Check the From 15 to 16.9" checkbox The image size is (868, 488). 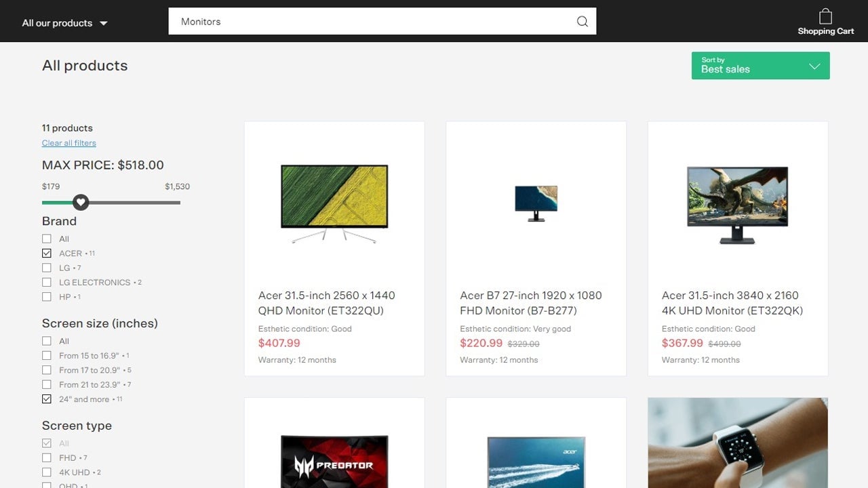coord(47,355)
